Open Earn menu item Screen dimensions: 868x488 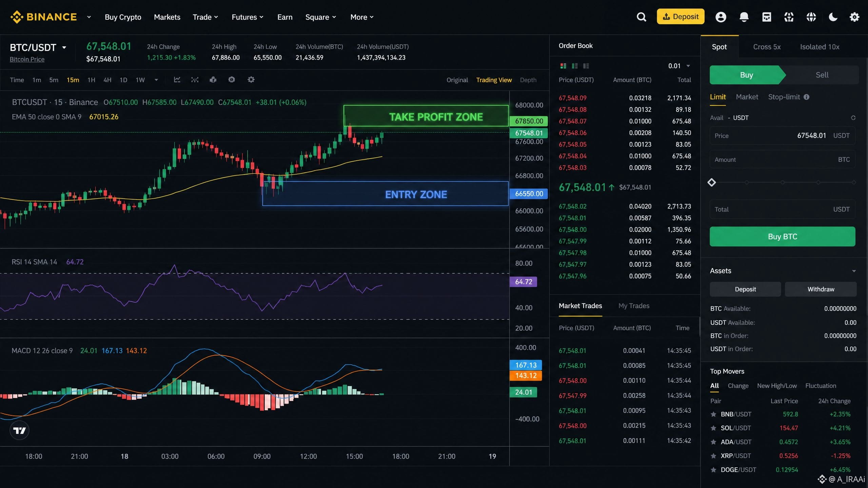(284, 17)
